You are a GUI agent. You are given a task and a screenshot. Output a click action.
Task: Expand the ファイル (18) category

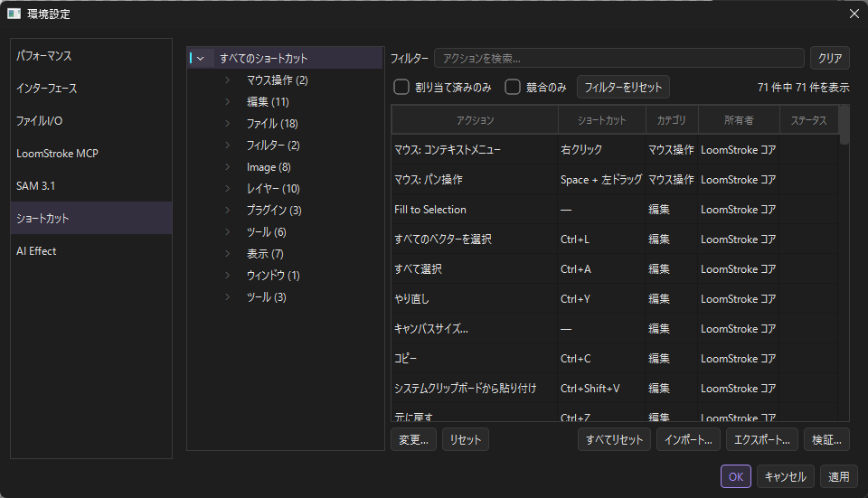tap(227, 124)
